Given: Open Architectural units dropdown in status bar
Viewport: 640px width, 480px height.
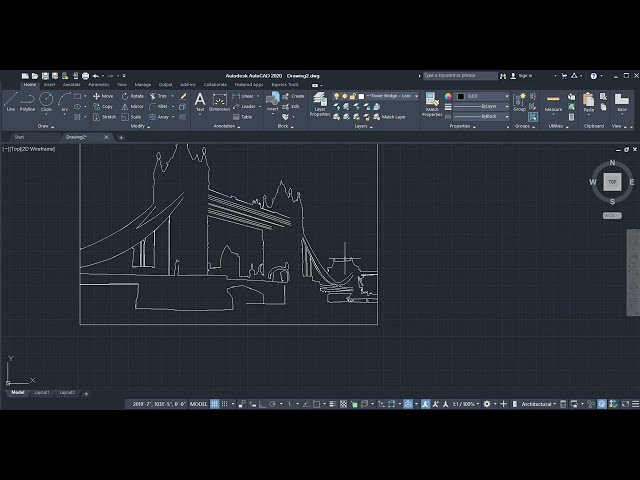Looking at the screenshot, I should [539, 404].
